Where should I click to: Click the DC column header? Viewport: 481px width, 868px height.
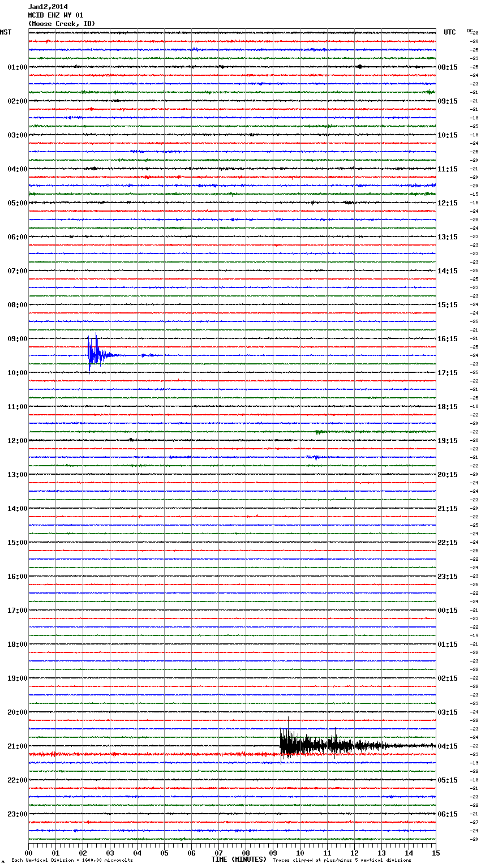coord(470,31)
